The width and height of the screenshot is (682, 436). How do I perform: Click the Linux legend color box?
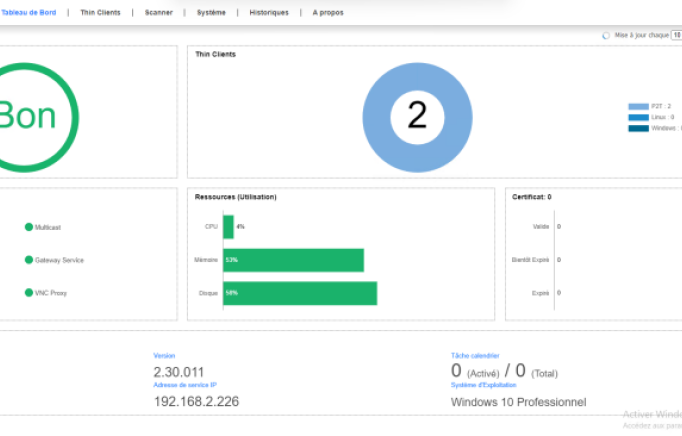click(638, 117)
